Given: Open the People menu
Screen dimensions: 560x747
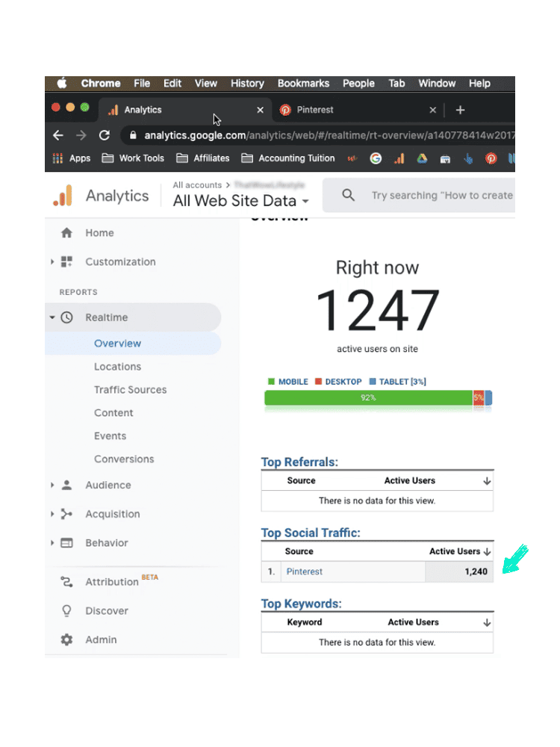Looking at the screenshot, I should (358, 84).
